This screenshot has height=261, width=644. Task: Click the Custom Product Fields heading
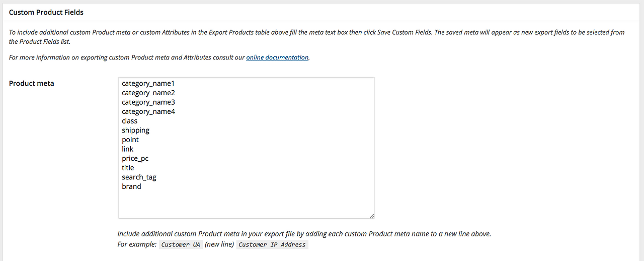(46, 12)
